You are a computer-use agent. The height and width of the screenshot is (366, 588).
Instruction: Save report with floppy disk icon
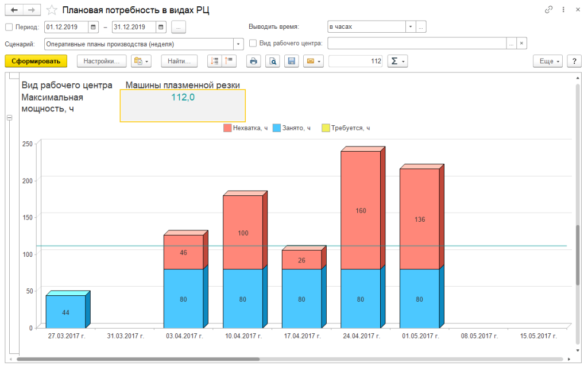coord(291,61)
